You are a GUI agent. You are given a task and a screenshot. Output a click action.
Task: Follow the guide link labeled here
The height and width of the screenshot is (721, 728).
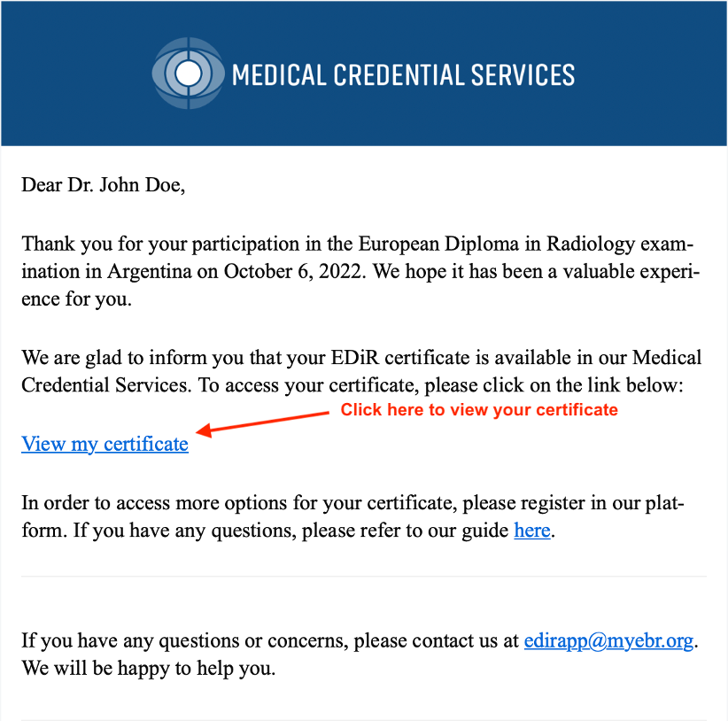pos(532,530)
